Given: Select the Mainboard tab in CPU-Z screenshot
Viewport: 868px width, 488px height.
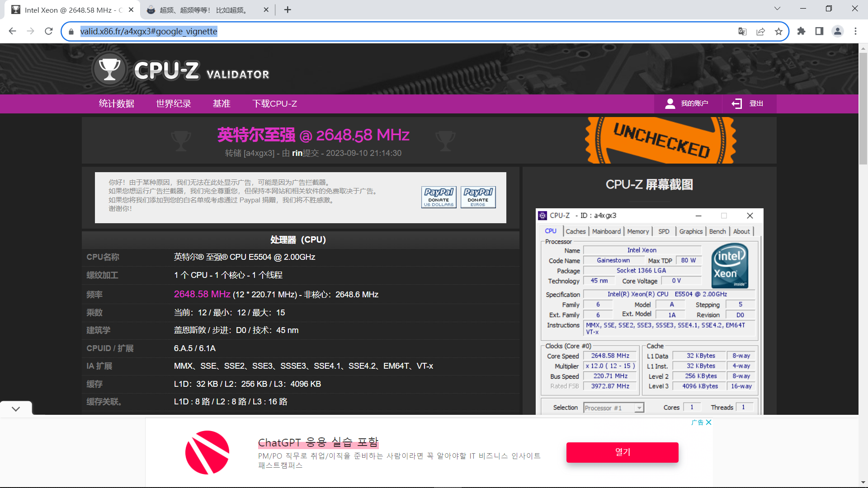Looking at the screenshot, I should coord(606,231).
